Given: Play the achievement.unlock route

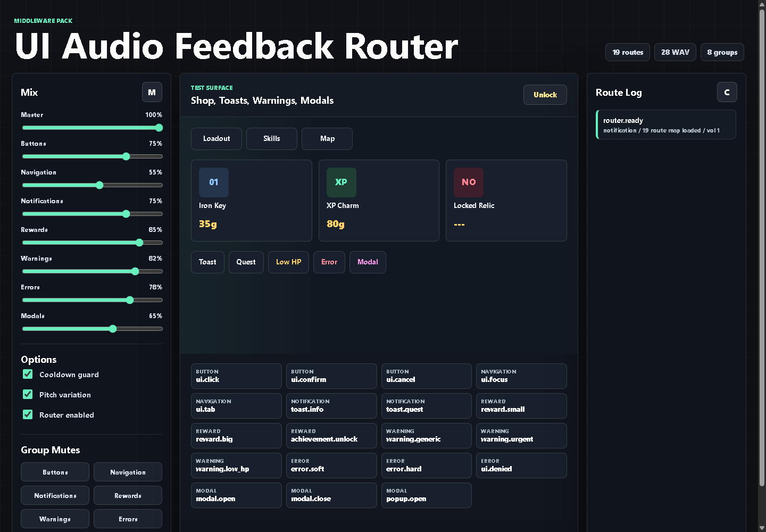Looking at the screenshot, I should pos(331,436).
